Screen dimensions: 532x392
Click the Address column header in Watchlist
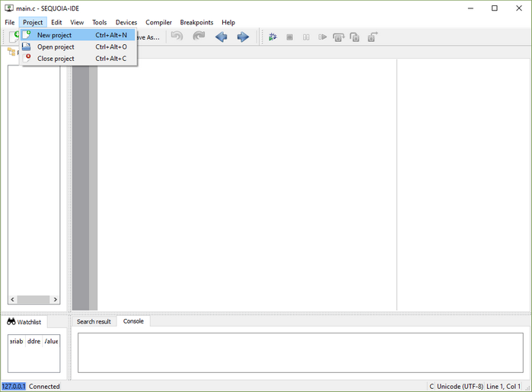coord(34,342)
